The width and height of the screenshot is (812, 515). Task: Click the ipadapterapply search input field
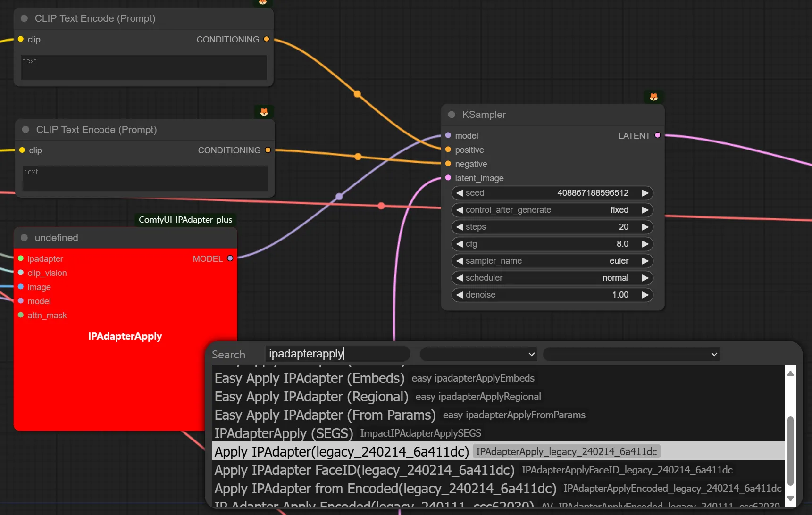pyautogui.click(x=337, y=354)
